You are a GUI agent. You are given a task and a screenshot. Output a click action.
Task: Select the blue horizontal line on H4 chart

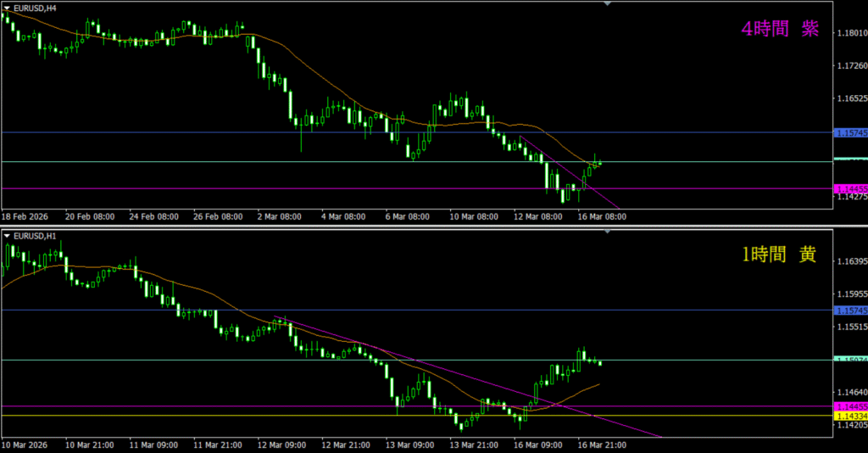tap(170, 132)
